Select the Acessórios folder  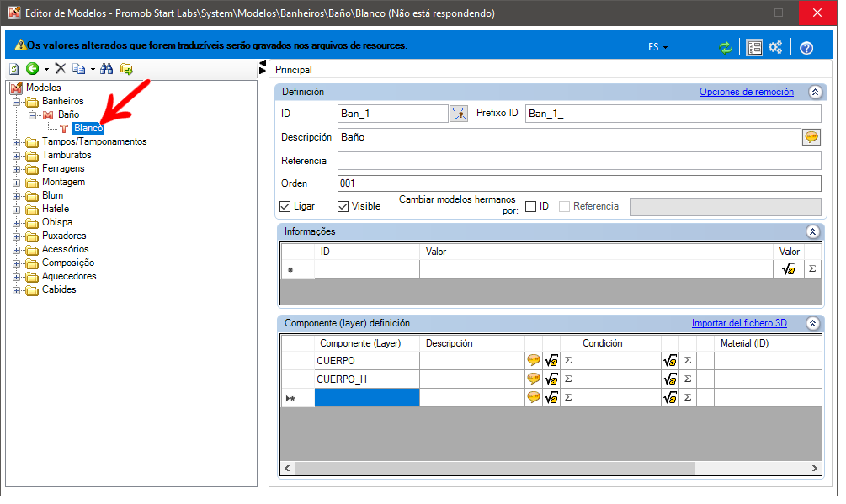pos(65,249)
